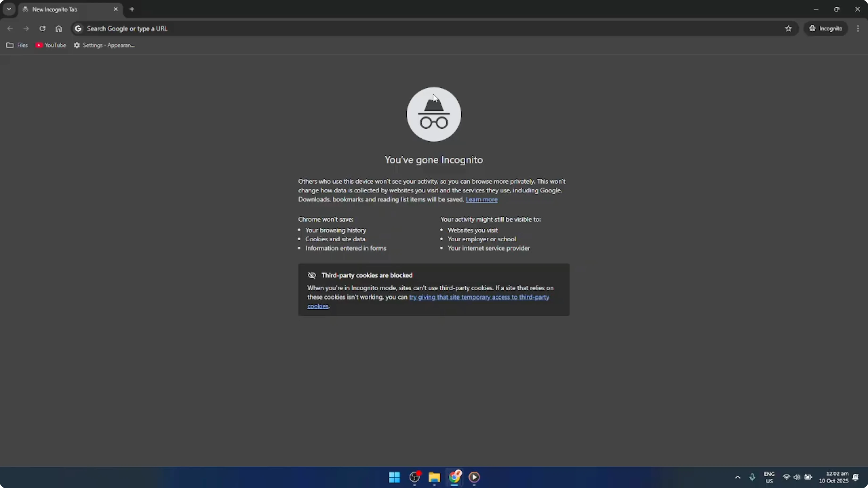
Task: Click the forward navigation arrow
Action: coord(26,29)
